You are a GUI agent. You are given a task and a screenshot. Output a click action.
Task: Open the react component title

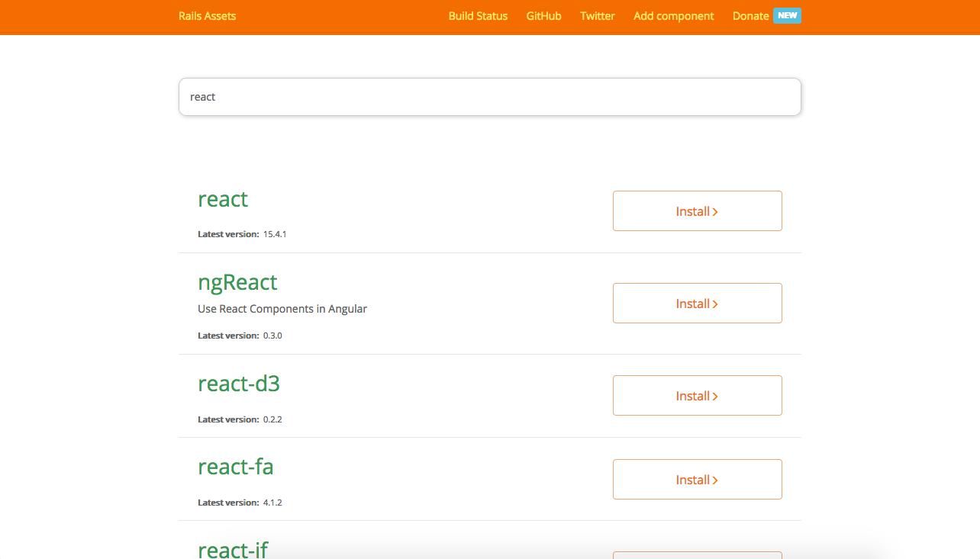coord(223,199)
